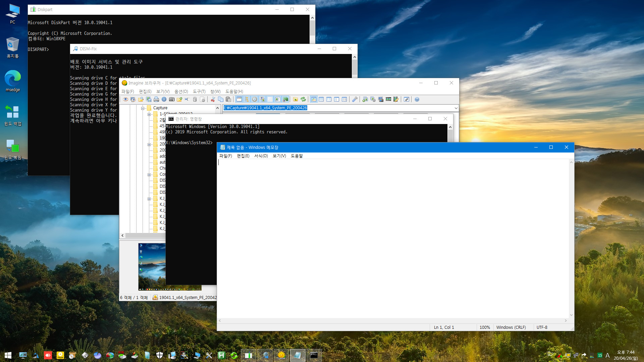Expand the 1-SShoot folder tree node

pos(149,114)
